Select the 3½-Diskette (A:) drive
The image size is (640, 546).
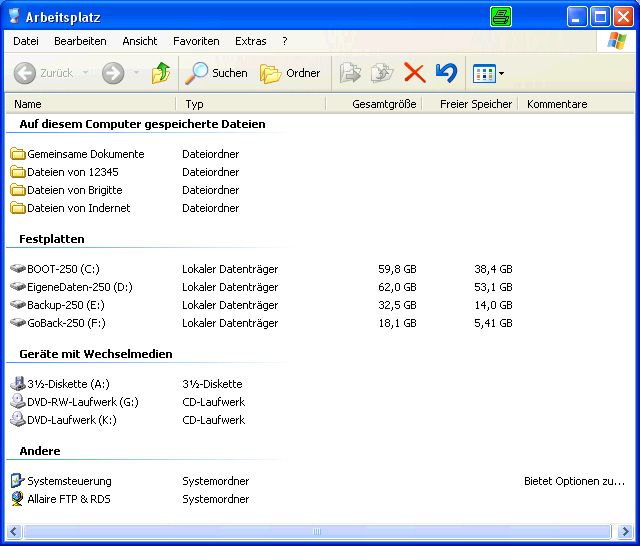point(68,384)
